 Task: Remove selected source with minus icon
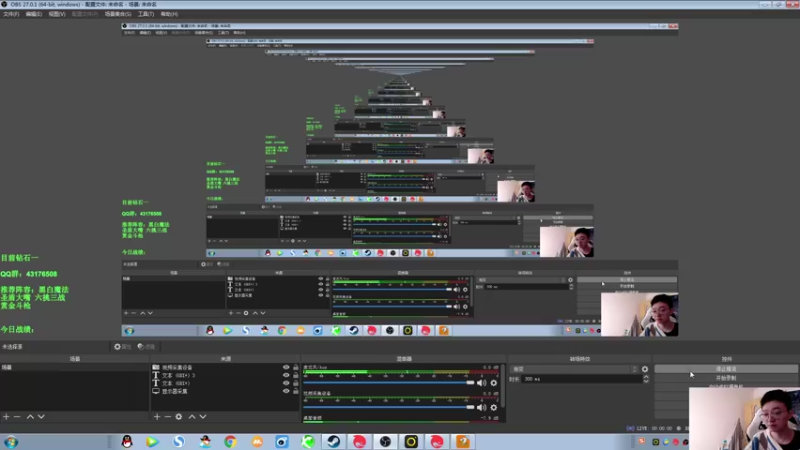coord(167,416)
